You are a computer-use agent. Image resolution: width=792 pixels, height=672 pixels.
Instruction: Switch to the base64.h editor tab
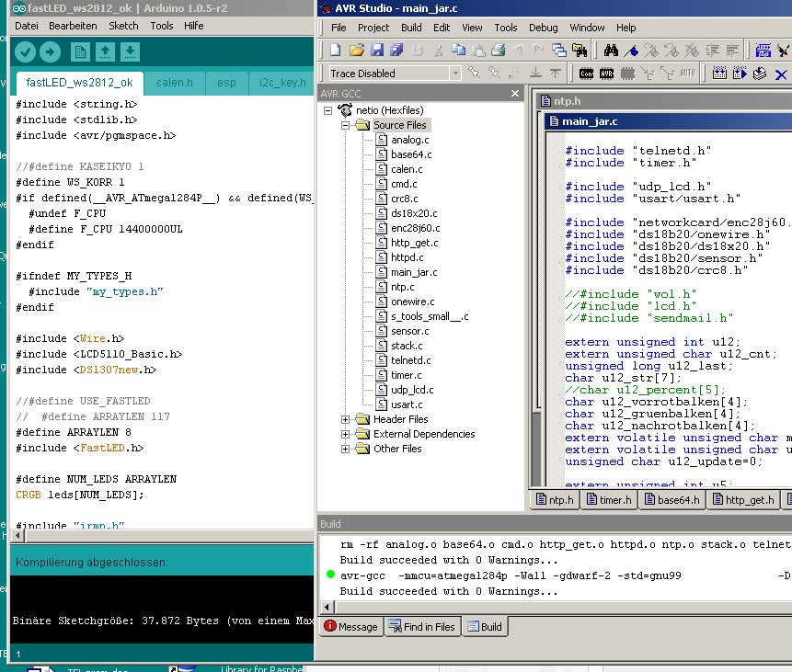pos(672,500)
